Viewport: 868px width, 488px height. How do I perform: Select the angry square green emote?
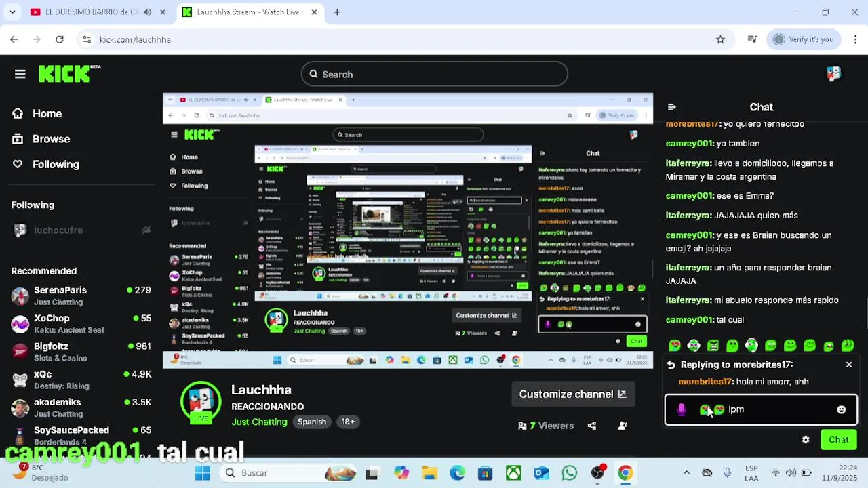click(713, 346)
